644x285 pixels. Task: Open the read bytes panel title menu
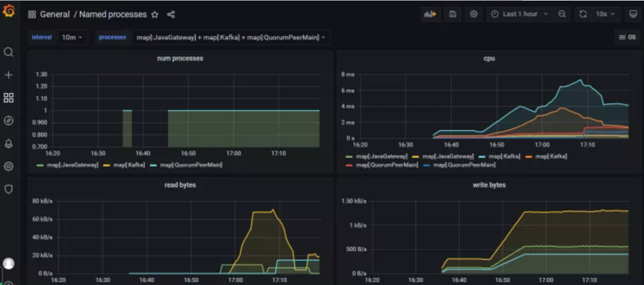[x=180, y=185]
